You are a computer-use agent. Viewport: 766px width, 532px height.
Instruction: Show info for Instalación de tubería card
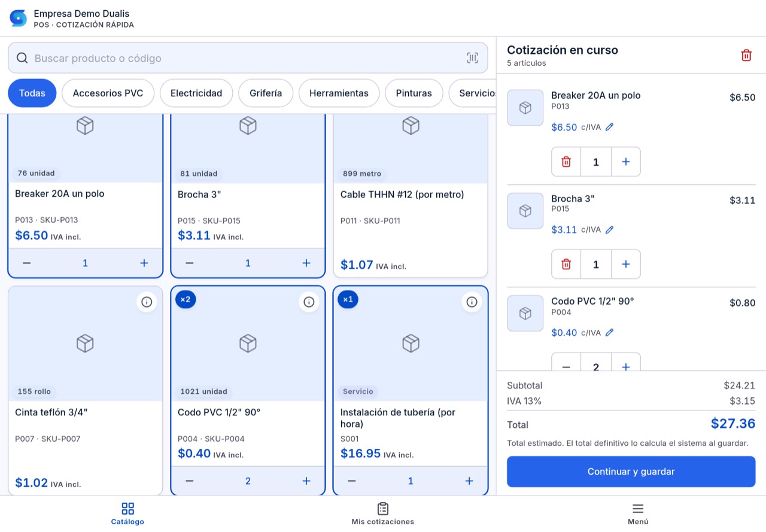click(472, 302)
